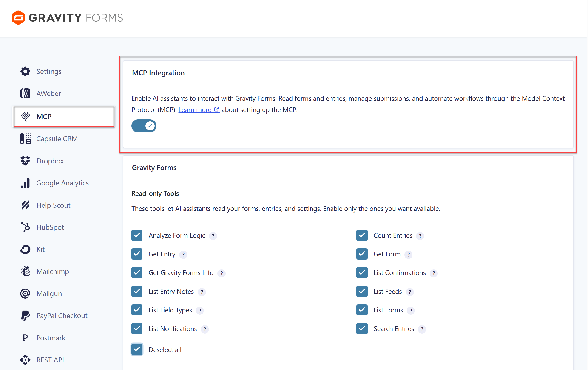Screen dimensions: 588x370
Task: Uncheck the List Entry Notes checkbox
Action: click(137, 291)
